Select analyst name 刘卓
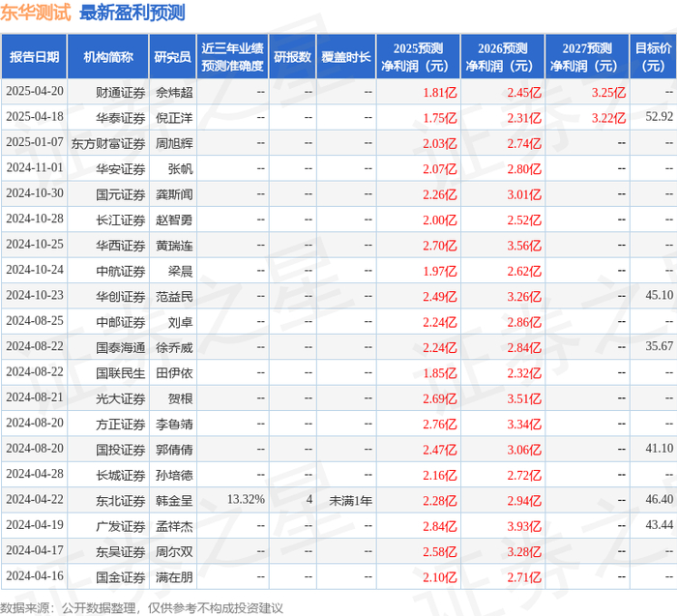 pyautogui.click(x=180, y=322)
